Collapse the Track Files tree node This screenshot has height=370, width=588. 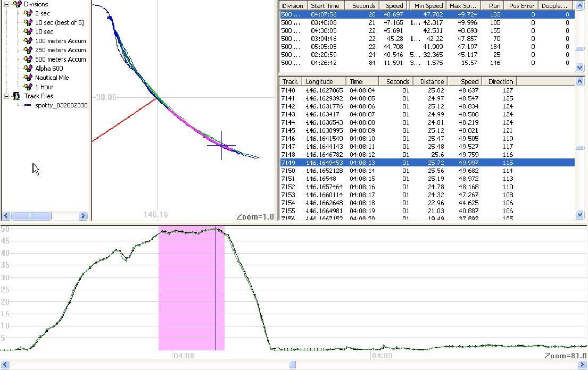(x=6, y=96)
